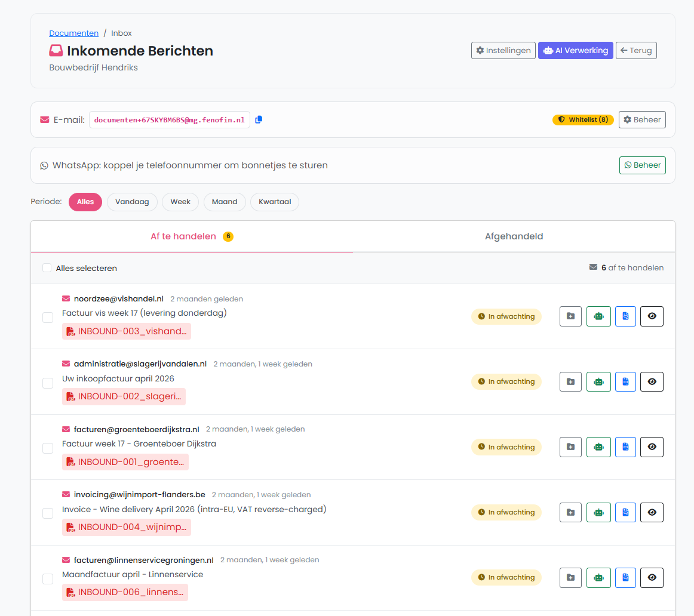Click subject Uw inkoopfactuur april 2026

tap(118, 378)
